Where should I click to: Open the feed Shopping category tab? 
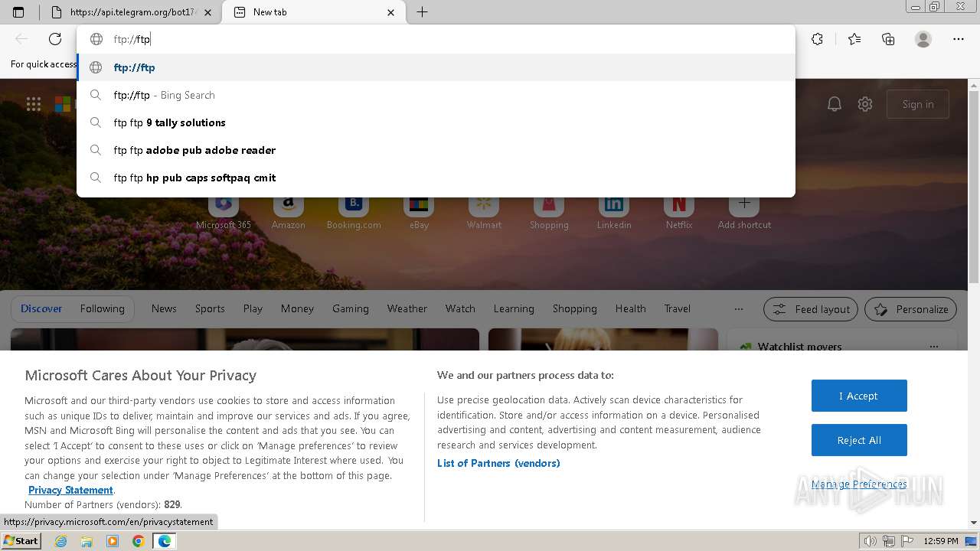click(574, 308)
